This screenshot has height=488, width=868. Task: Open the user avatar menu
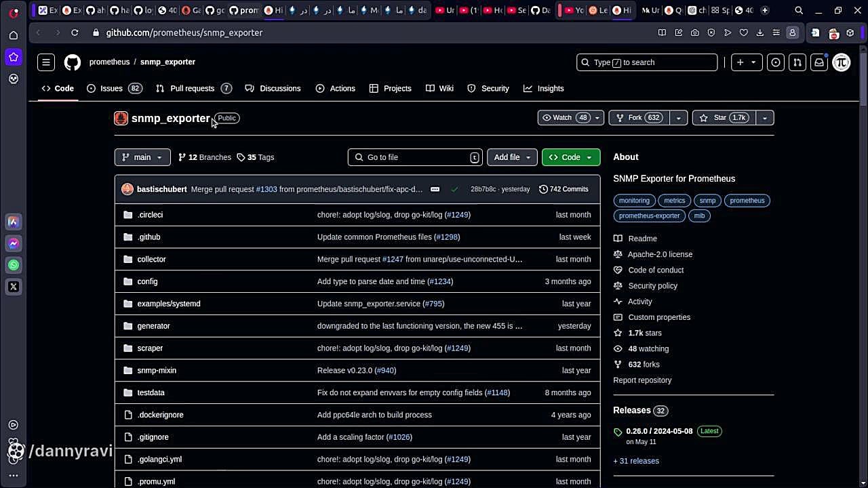point(842,62)
